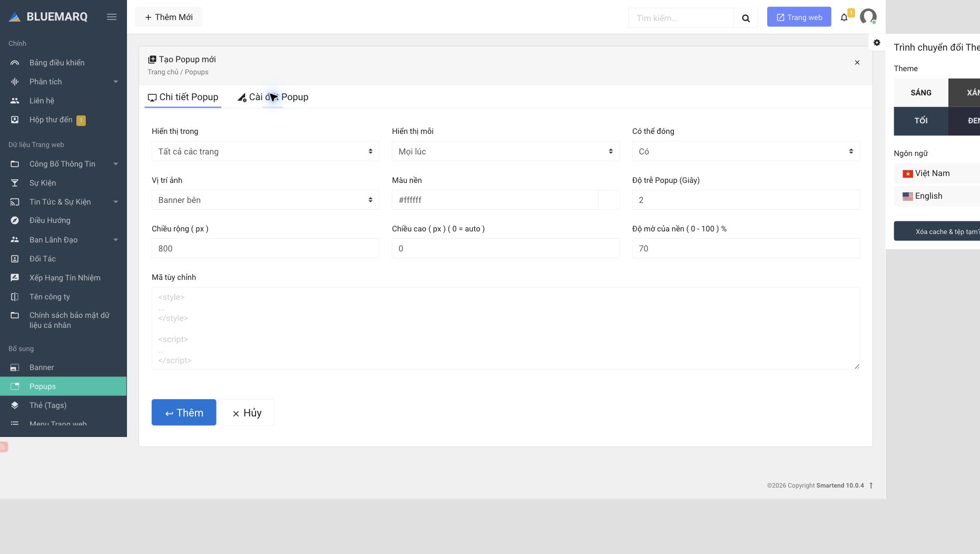
Task: Open the dashboard icon for Bảng điều khiển
Action: pyautogui.click(x=15, y=63)
